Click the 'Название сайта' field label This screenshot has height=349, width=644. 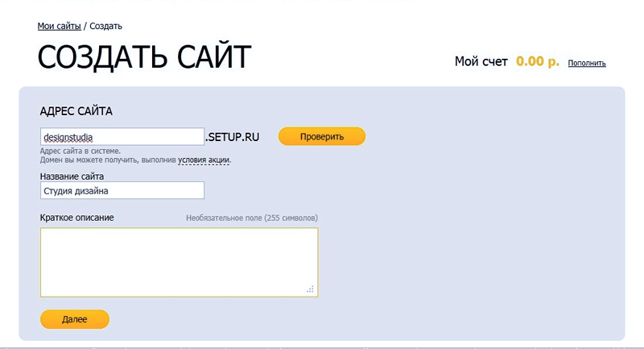click(72, 176)
